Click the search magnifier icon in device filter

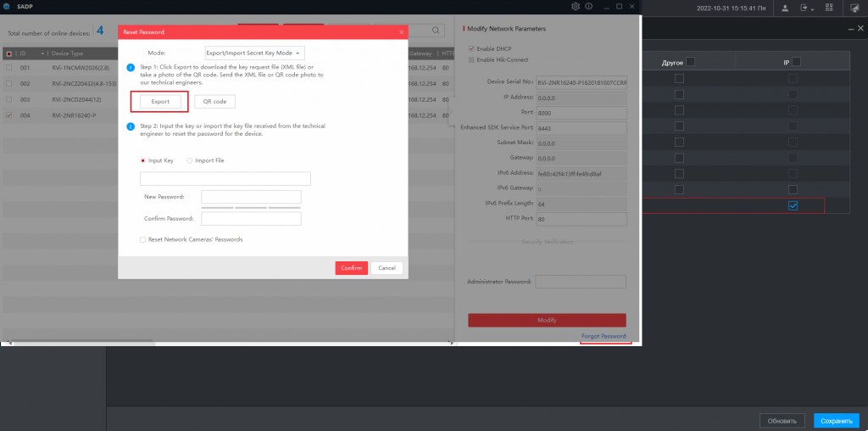(x=435, y=31)
